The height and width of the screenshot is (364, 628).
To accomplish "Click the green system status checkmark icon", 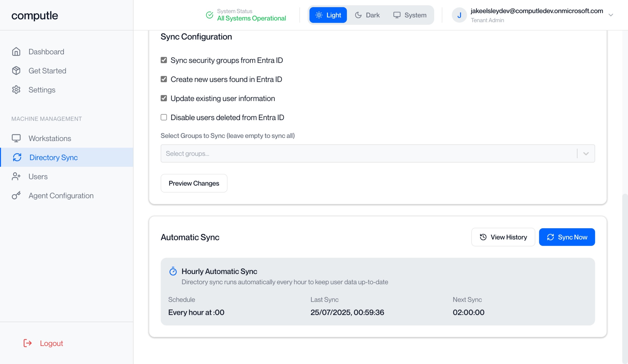I will pyautogui.click(x=210, y=15).
